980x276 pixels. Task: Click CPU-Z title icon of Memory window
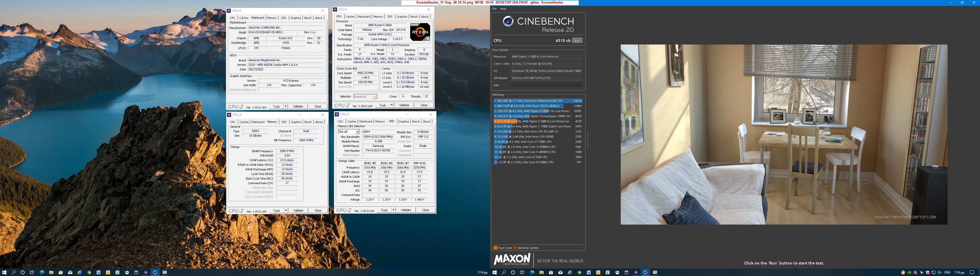click(x=229, y=115)
